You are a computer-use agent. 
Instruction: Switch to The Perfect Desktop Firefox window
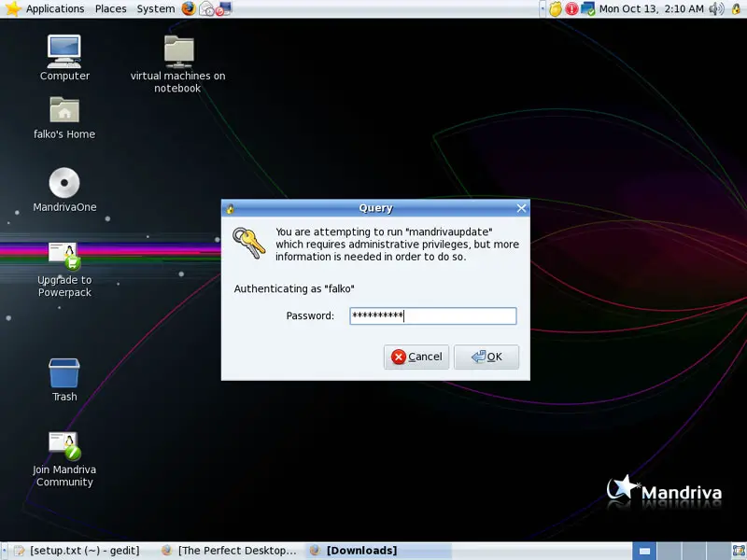(x=230, y=551)
